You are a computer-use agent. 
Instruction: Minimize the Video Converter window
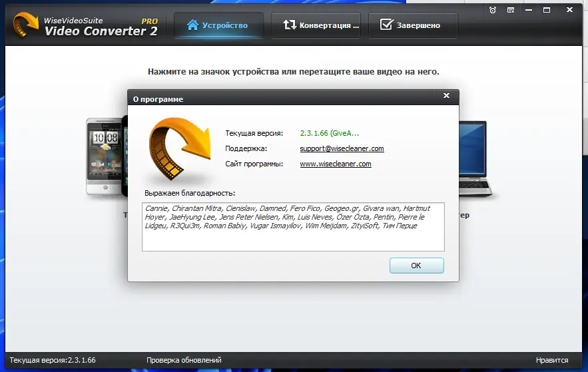529,10
